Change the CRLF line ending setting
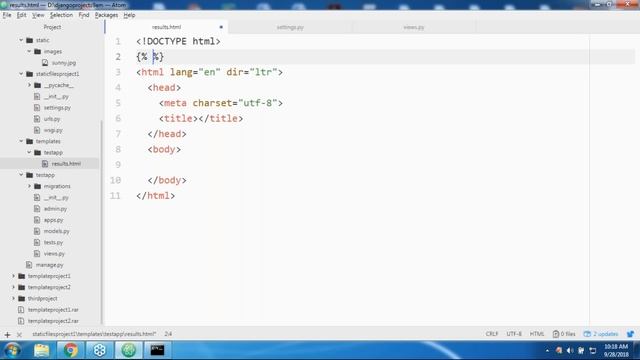 492,334
